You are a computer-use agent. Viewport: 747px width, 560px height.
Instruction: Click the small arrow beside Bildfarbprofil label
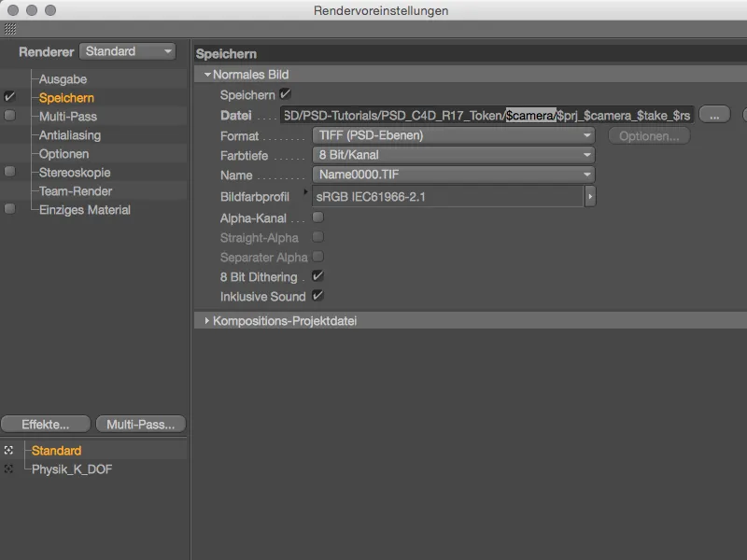pos(305,191)
